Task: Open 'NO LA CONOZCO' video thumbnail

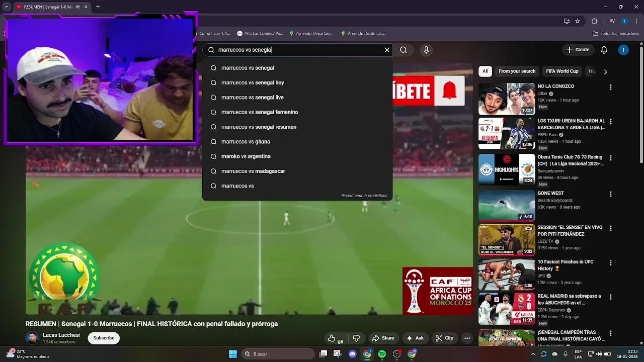Action: 507,99
